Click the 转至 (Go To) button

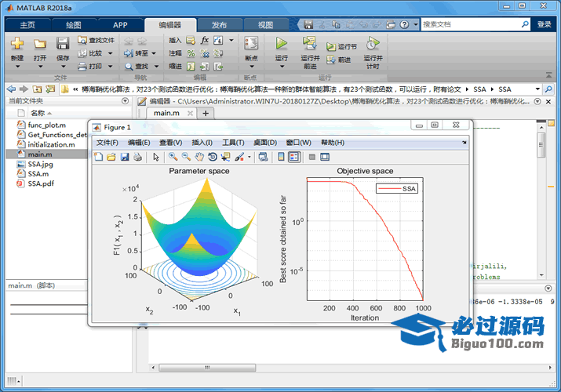click(137, 53)
